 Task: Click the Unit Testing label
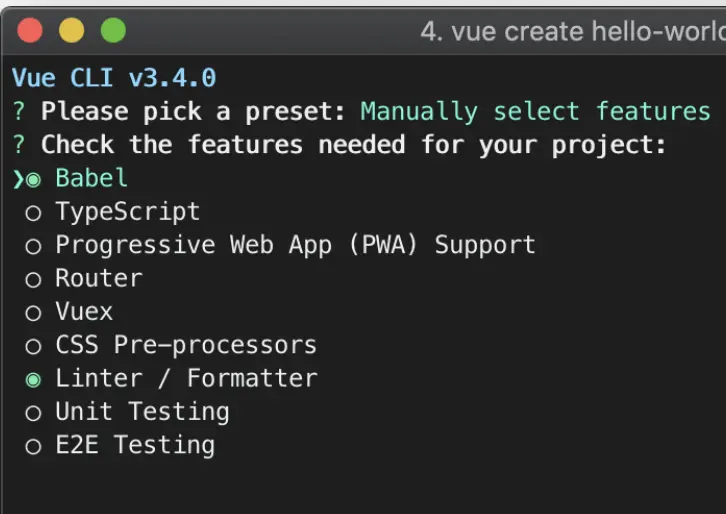pyautogui.click(x=142, y=412)
